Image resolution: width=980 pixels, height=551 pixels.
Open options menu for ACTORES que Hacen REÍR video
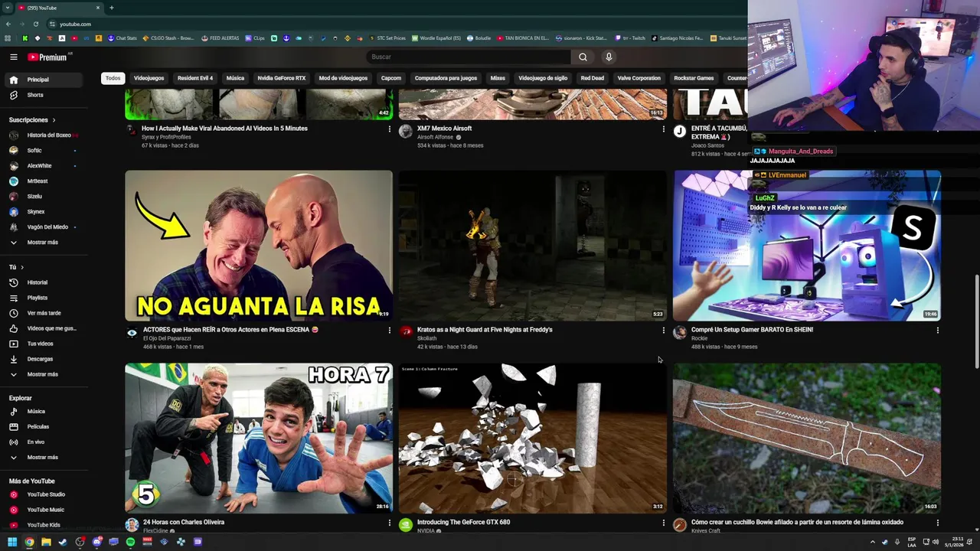pyautogui.click(x=389, y=330)
